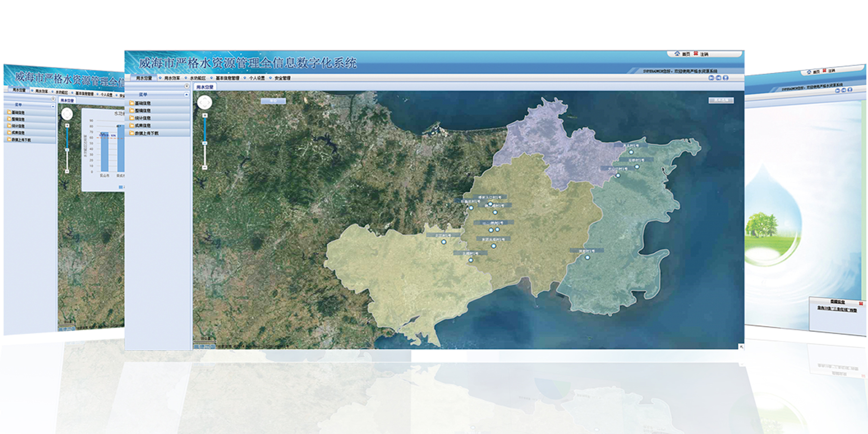The width and height of the screenshot is (868, 434).
Task: Expand the 统计信息 folder in the sidebar
Action: coord(142,118)
